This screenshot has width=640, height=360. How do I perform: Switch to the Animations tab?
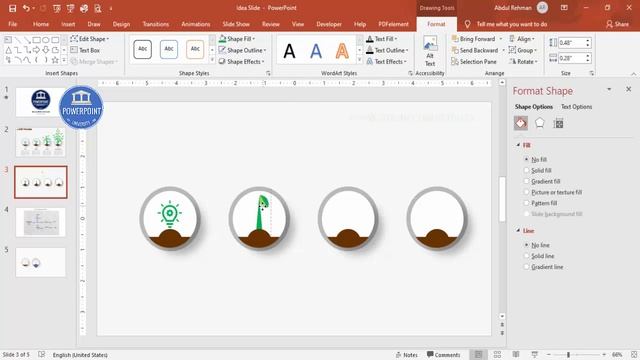coord(196,24)
